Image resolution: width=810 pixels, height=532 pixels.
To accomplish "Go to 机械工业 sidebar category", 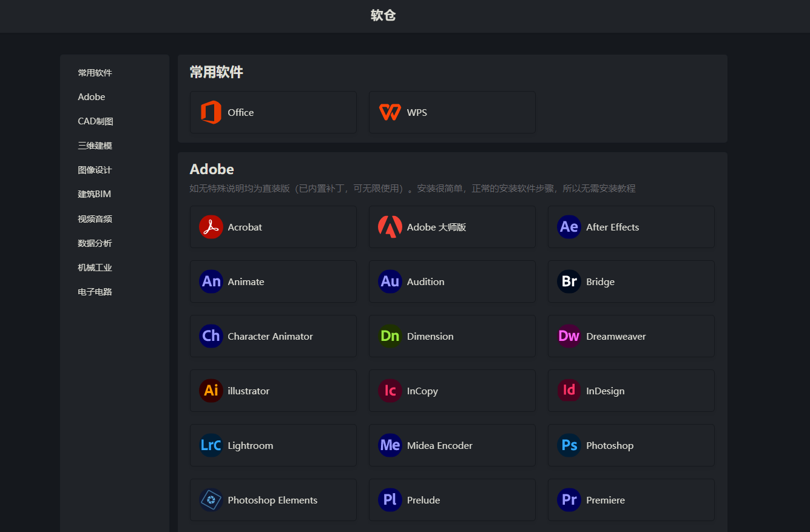I will tap(95, 268).
